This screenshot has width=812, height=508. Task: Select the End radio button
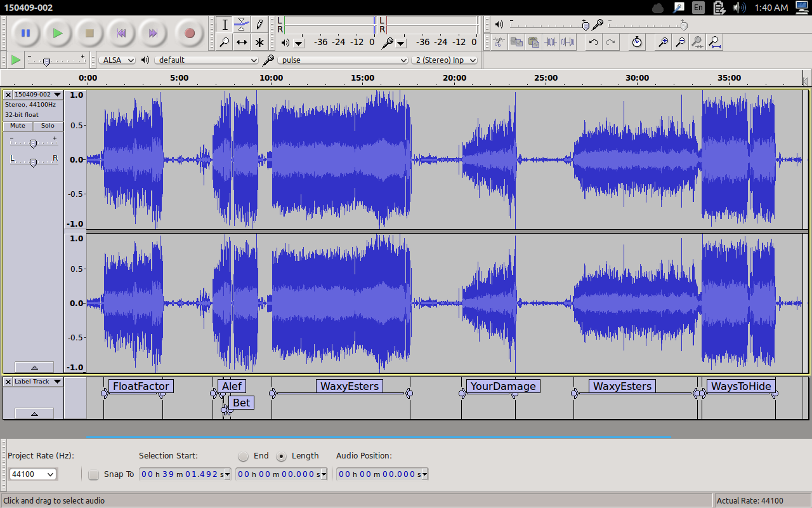tap(244, 456)
